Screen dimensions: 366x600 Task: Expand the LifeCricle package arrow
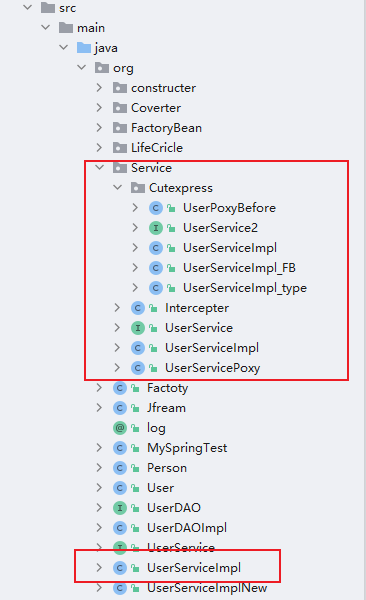coord(100,148)
